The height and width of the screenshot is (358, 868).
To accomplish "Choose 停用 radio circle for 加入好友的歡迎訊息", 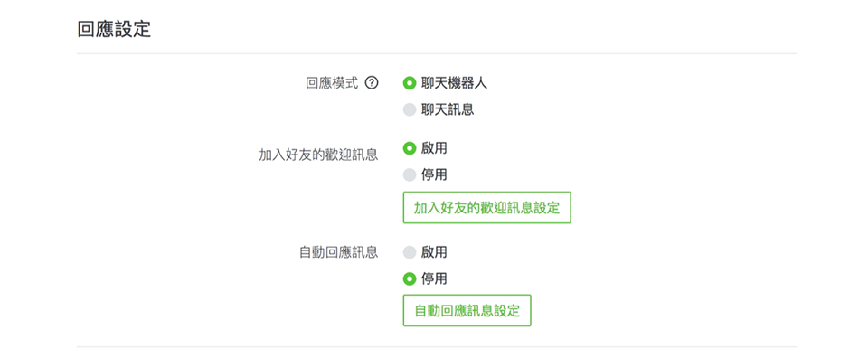I will click(409, 174).
